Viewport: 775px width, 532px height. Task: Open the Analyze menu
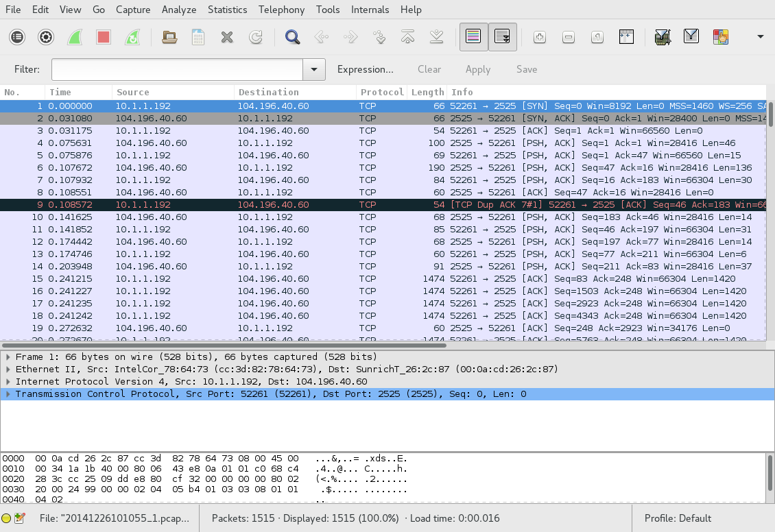[x=179, y=10]
